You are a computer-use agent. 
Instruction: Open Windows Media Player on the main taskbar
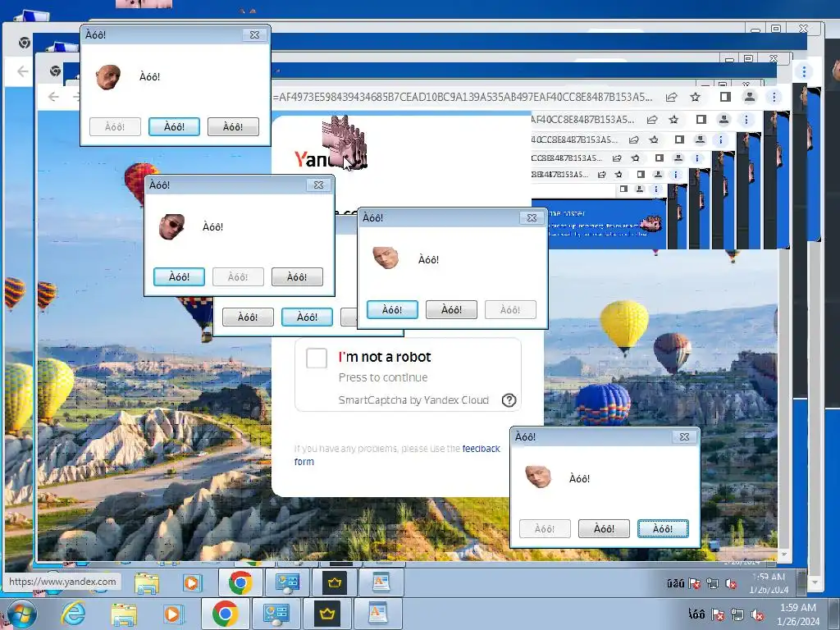pos(173,614)
